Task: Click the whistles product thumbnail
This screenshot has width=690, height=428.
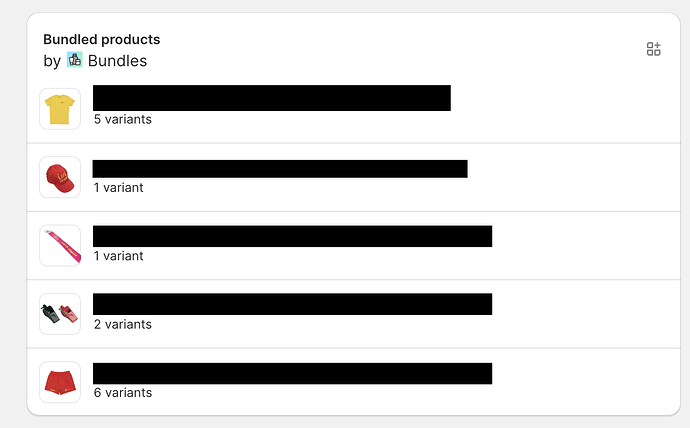Action: (60, 314)
